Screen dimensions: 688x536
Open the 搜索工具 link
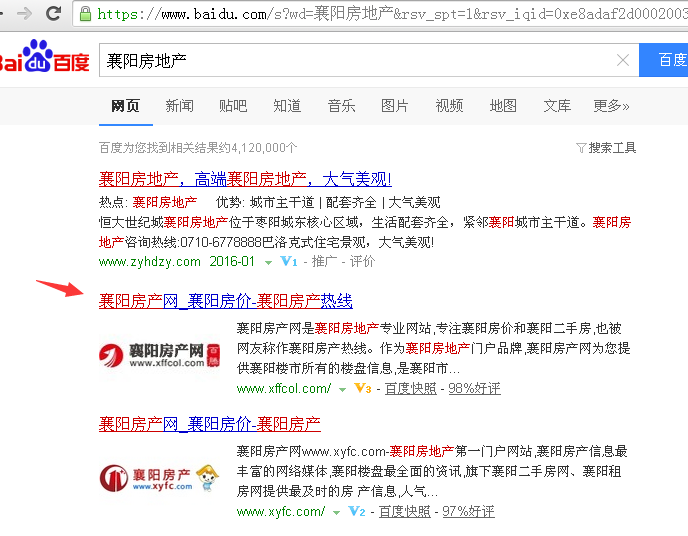pos(612,148)
